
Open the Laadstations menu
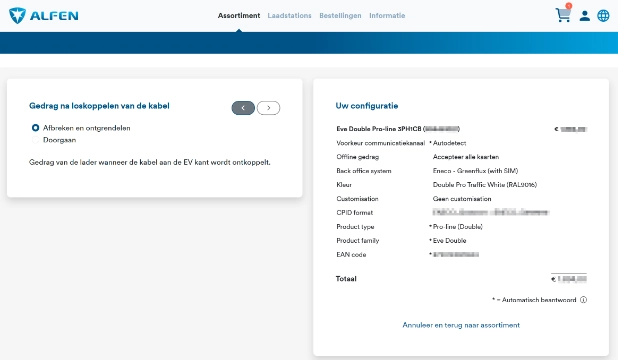click(289, 15)
